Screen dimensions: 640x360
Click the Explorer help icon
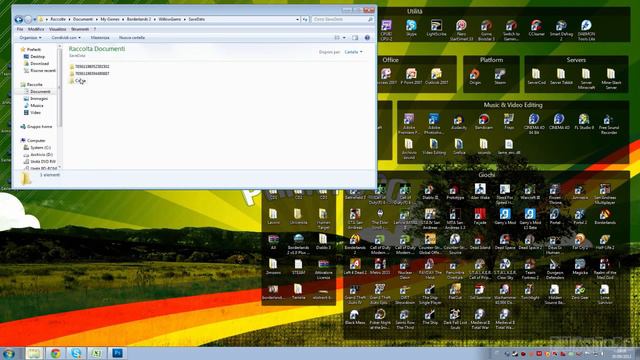[x=367, y=38]
